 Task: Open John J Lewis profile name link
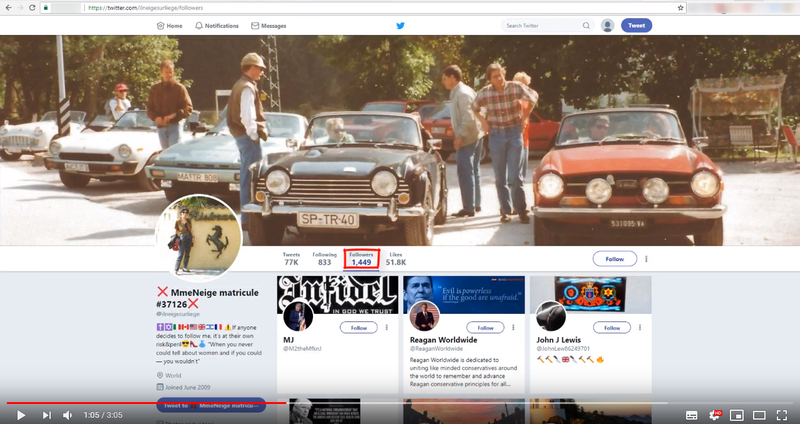click(x=559, y=340)
